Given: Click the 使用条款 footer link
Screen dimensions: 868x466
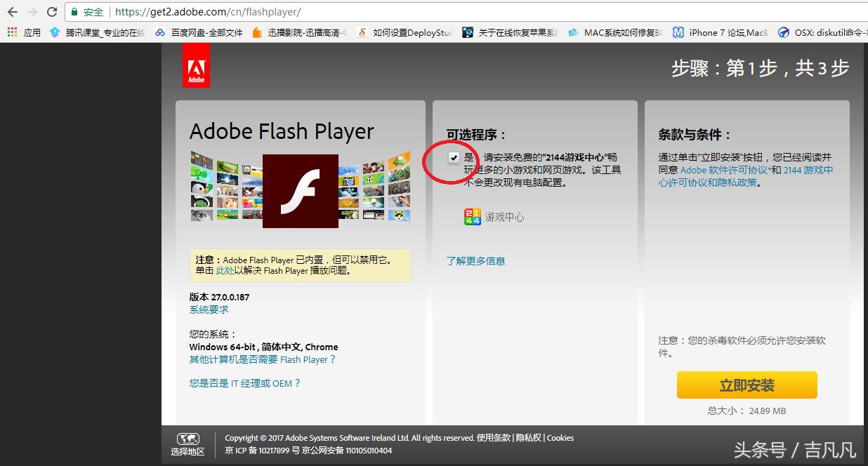Looking at the screenshot, I should (x=494, y=437).
